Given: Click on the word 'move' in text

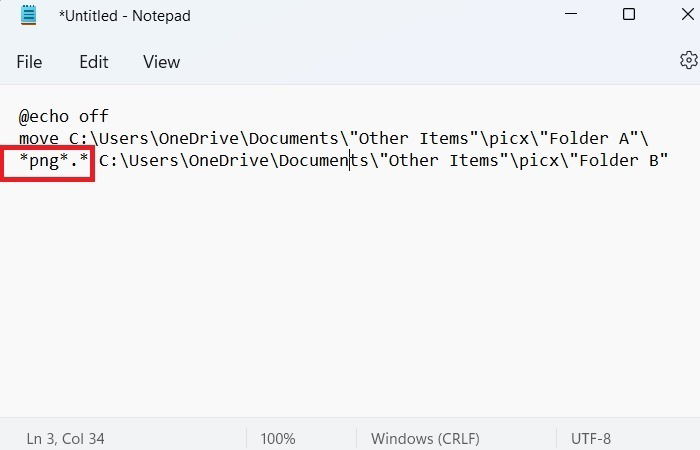Looking at the screenshot, I should (x=38, y=139).
